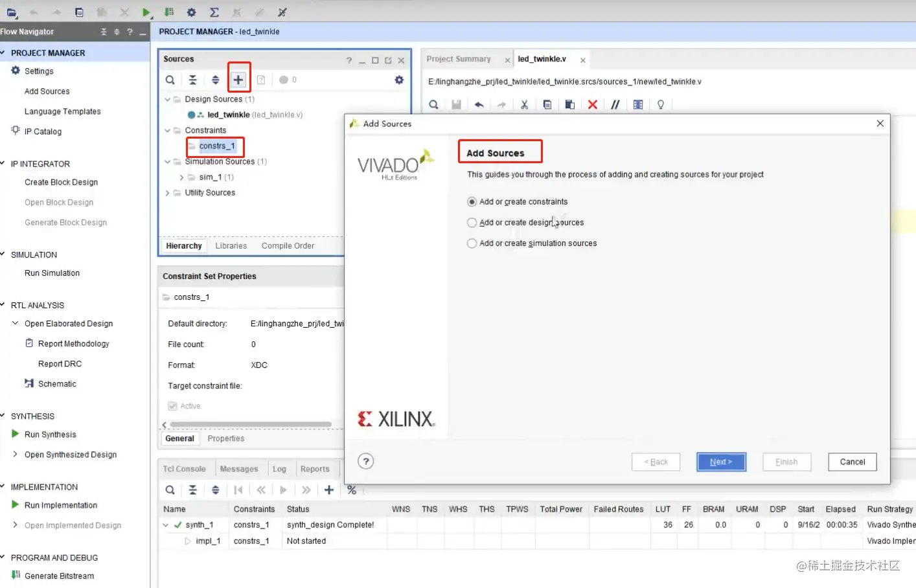Click the plus Add Sources icon in Sources
916x588 pixels.
[238, 80]
